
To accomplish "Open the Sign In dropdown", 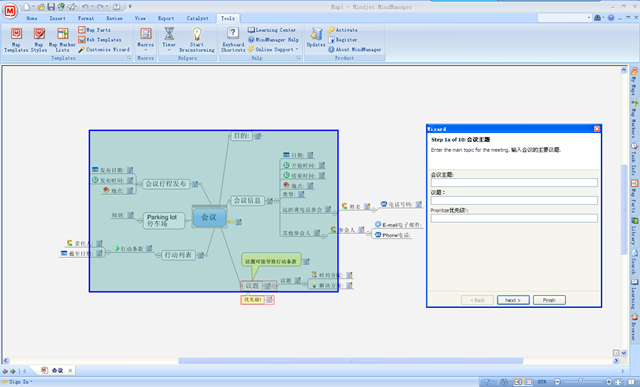I will [18, 382].
